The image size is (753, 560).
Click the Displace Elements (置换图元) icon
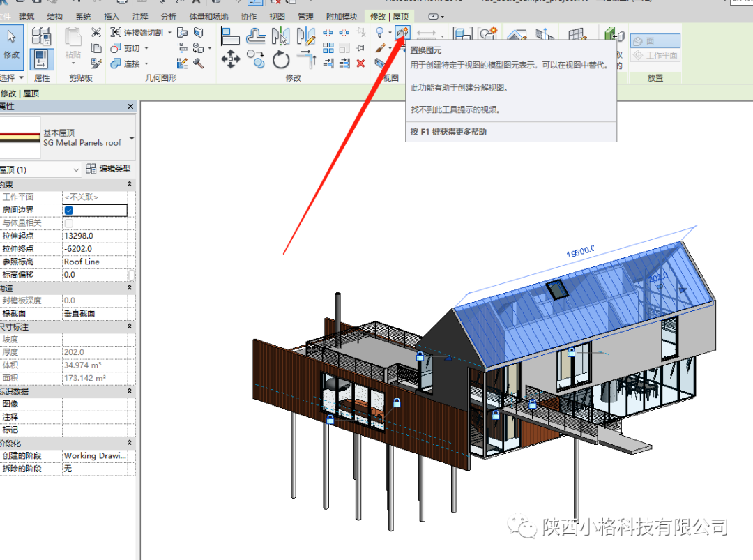click(402, 33)
